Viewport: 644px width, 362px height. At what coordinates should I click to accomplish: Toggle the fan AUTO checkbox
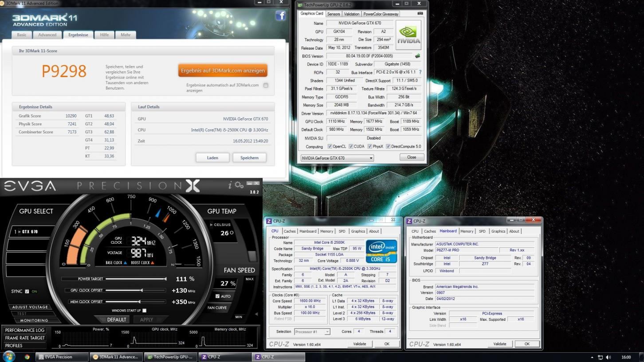tap(217, 296)
